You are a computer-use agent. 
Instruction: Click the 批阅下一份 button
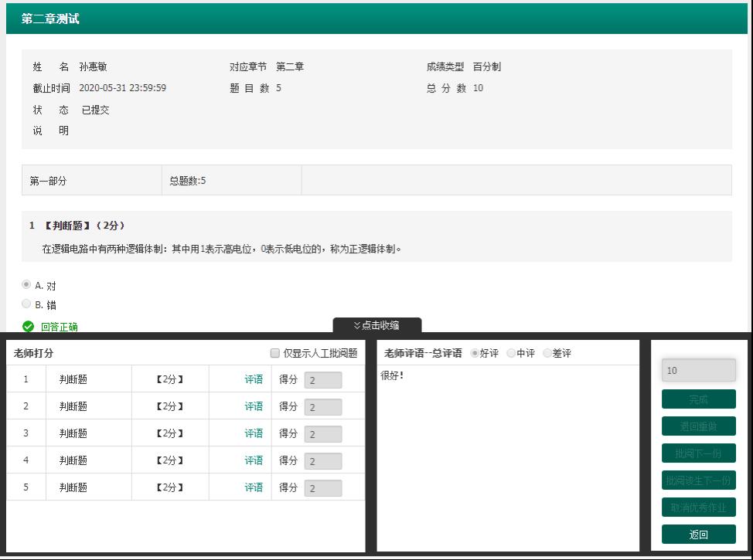[698, 453]
